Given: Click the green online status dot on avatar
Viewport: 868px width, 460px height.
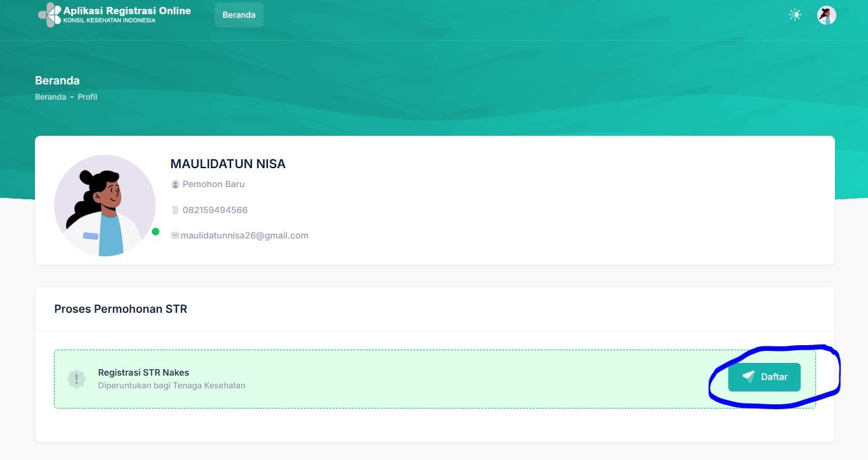Looking at the screenshot, I should pyautogui.click(x=156, y=232).
